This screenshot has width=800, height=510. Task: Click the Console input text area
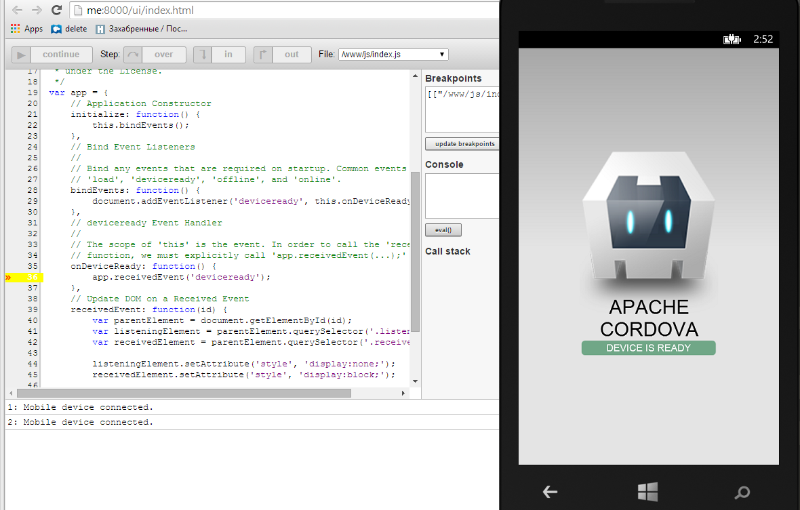pyautogui.click(x=462, y=196)
